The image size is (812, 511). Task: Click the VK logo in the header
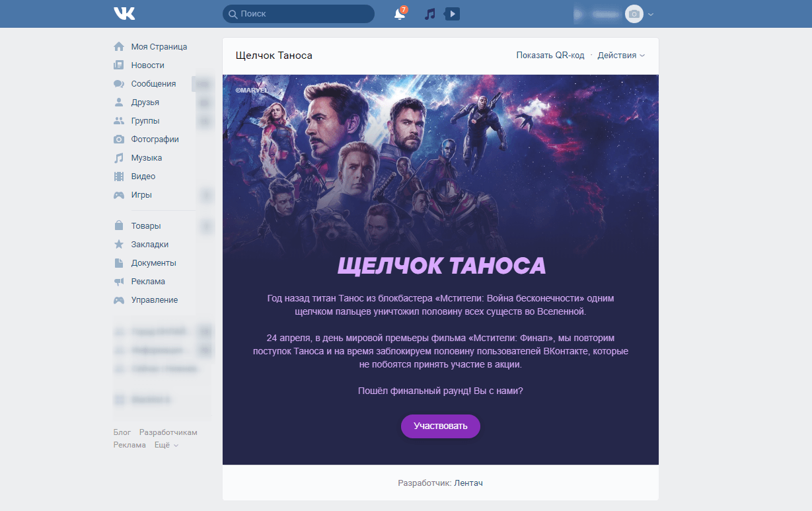pyautogui.click(x=124, y=13)
